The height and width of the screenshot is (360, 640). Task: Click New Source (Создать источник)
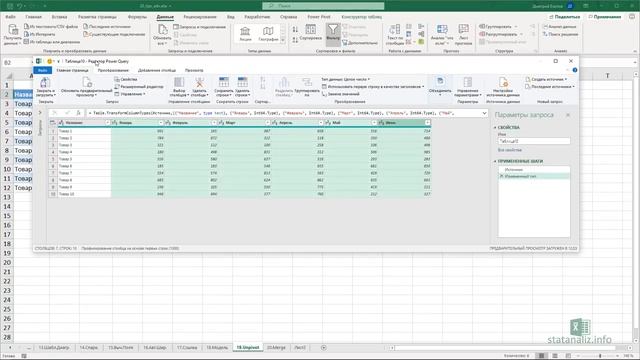click(546, 79)
